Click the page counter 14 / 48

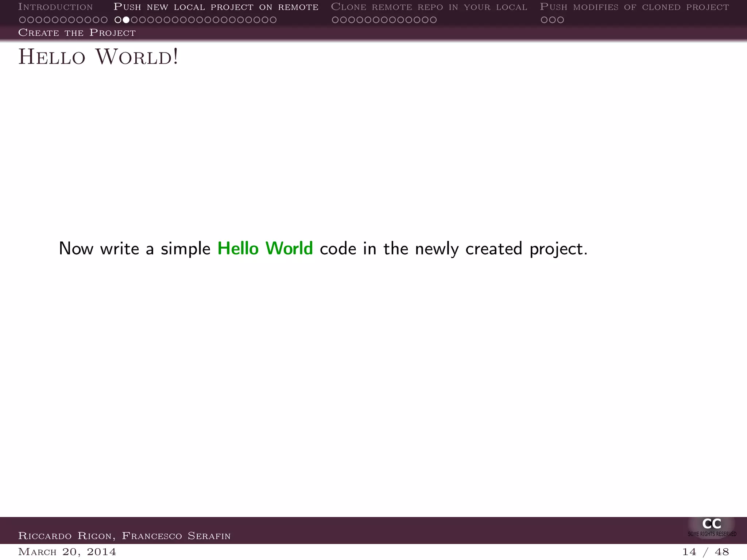(706, 552)
